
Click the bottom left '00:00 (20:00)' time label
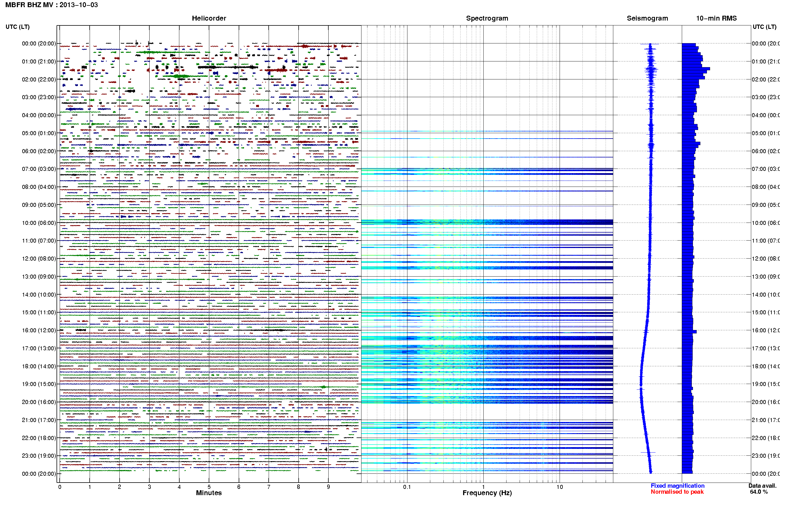pyautogui.click(x=39, y=474)
